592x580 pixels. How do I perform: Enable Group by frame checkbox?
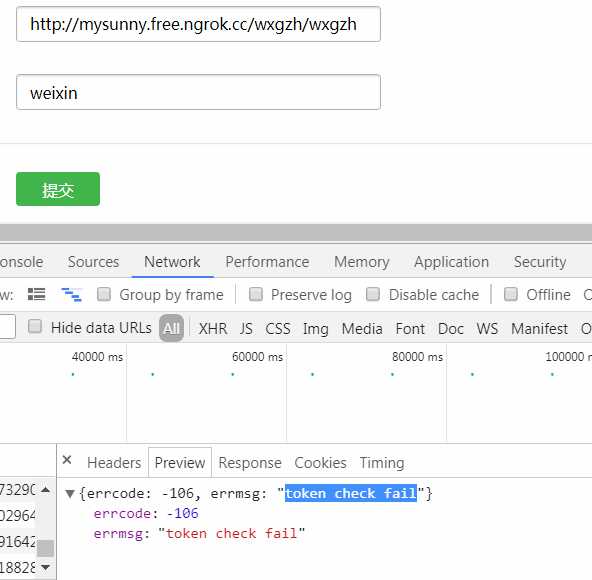coord(104,294)
